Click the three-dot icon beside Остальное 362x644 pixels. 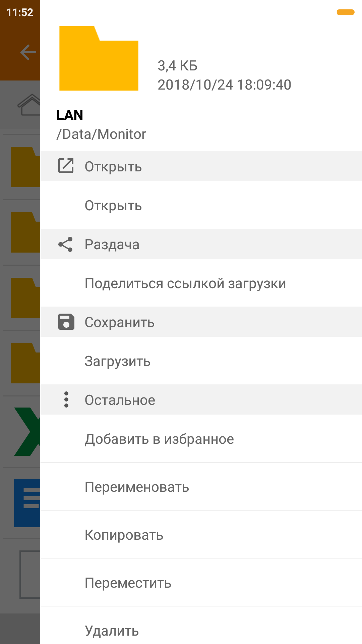pyautogui.click(x=66, y=399)
